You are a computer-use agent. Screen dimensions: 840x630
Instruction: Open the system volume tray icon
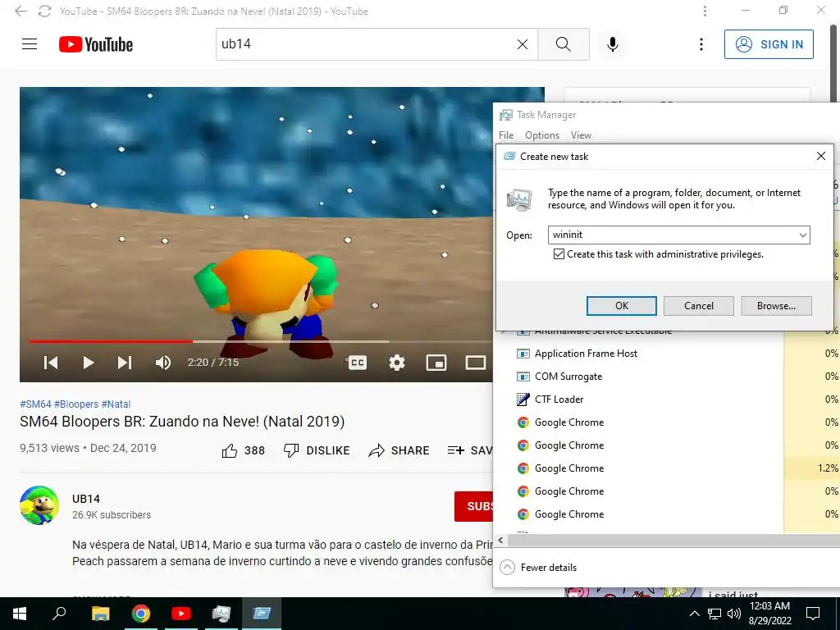[734, 614]
